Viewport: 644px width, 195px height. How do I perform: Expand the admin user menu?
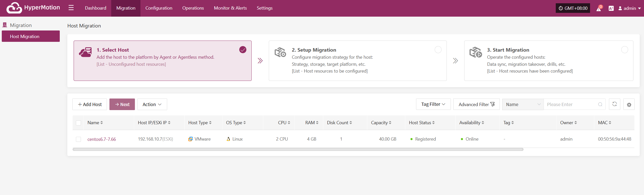click(629, 8)
